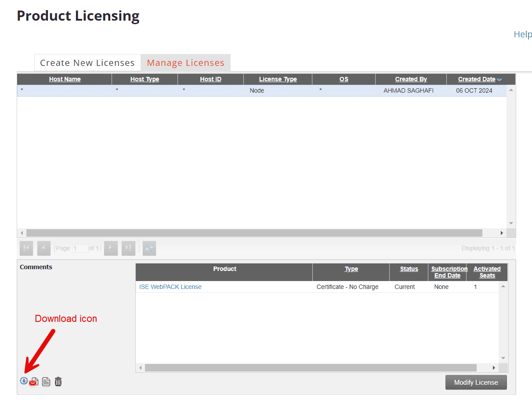This screenshot has width=532, height=404.
Task: Sort products by Subscription End Date
Action: (x=449, y=272)
